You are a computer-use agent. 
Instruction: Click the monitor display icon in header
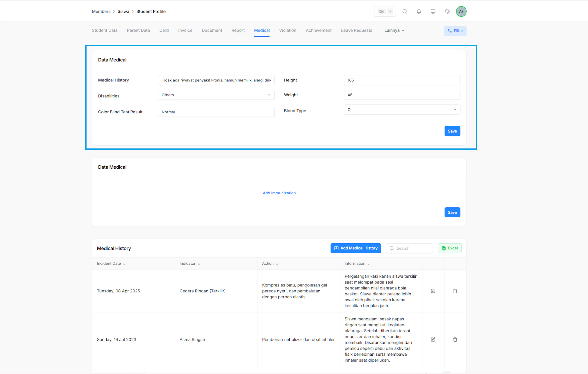(x=433, y=11)
